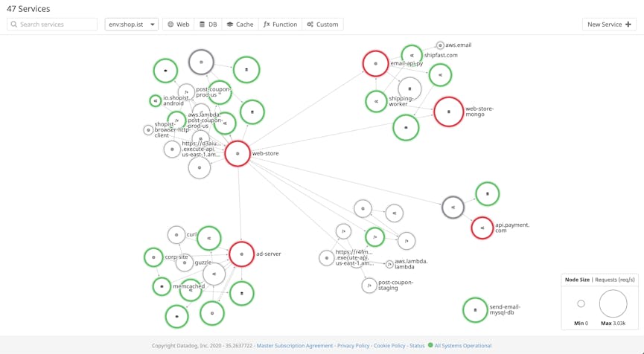Viewport: 644px width, 354px height.
Task: Click the aws.email node
Action: 440,45
